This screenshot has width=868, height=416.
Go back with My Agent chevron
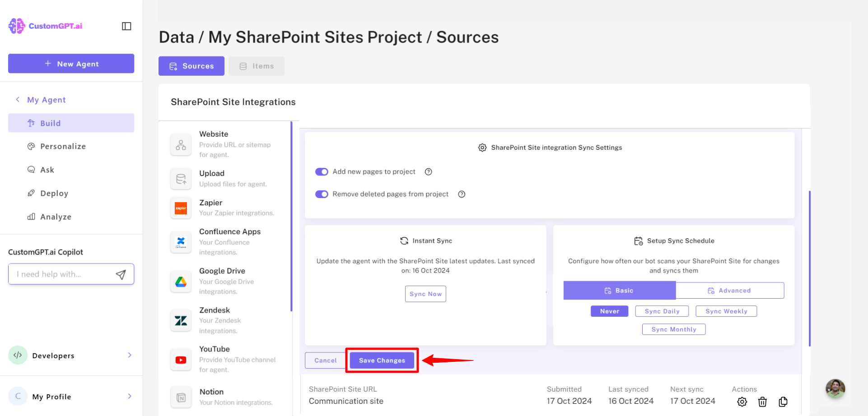(x=18, y=99)
